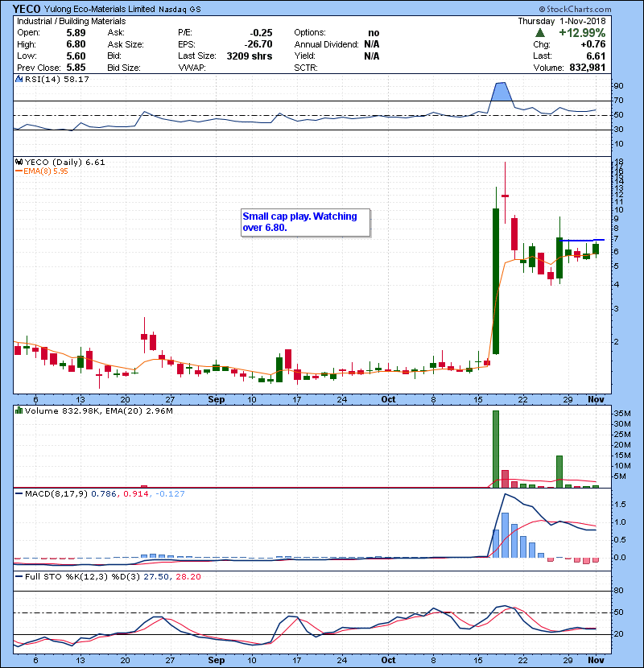Click the VWAP: label
The height and width of the screenshot is (668, 644).
pyautogui.click(x=192, y=68)
